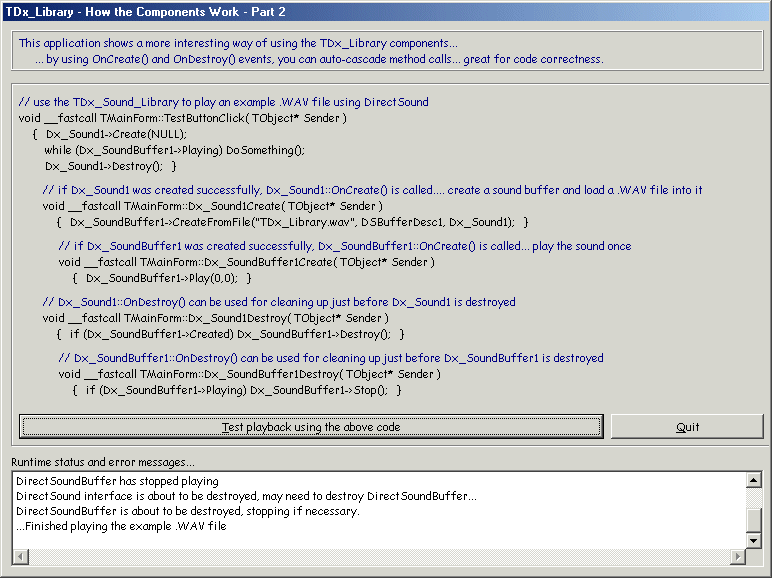Click the log's horizontal scroll left arrow
This screenshot has height=578, width=772.
click(x=20, y=556)
